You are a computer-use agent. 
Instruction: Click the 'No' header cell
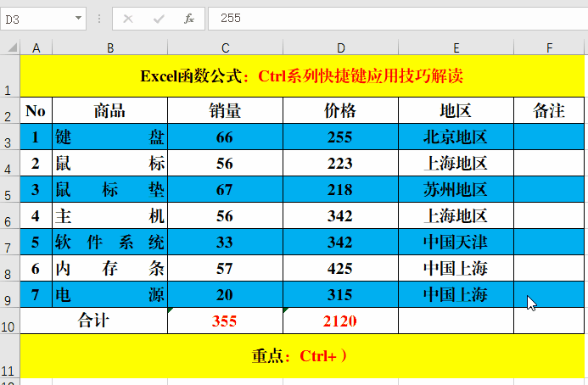coord(36,110)
